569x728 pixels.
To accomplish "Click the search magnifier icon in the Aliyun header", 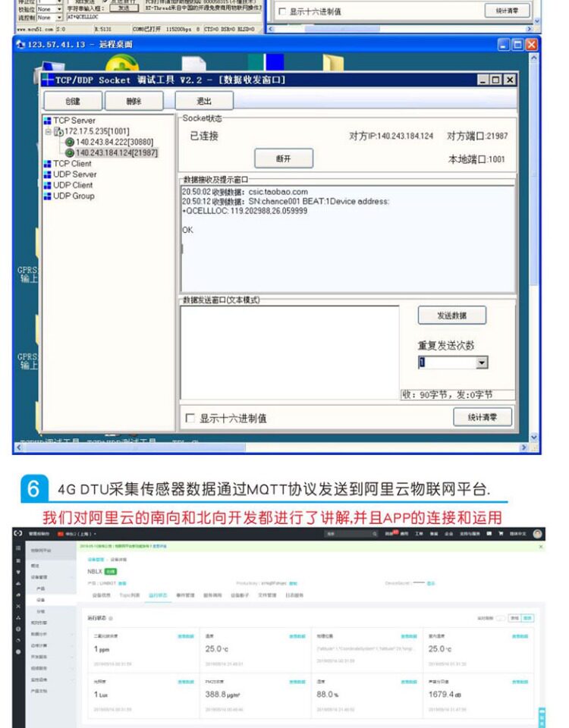I will click(x=374, y=534).
